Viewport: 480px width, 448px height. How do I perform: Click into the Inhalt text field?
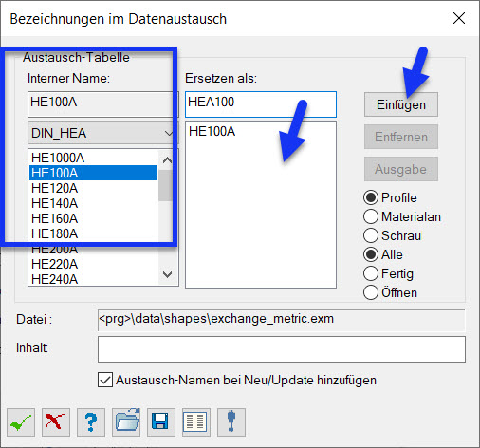[282, 349]
